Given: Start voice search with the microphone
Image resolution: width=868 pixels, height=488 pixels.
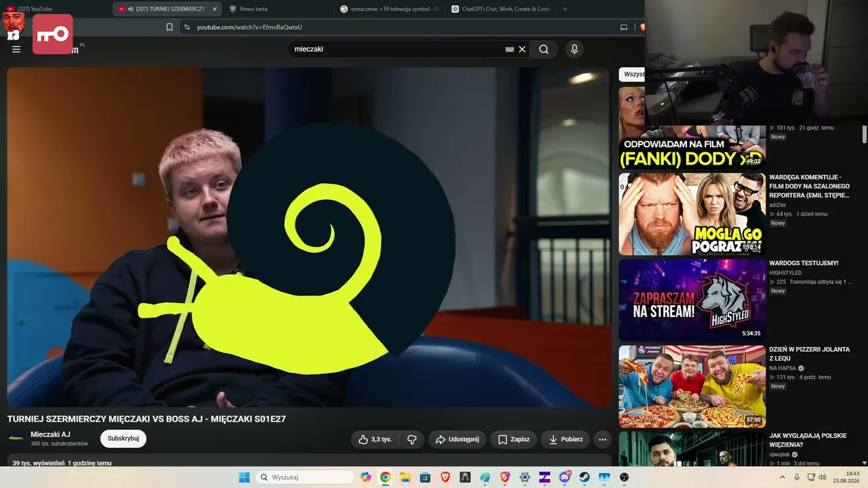Looking at the screenshot, I should click(x=574, y=49).
